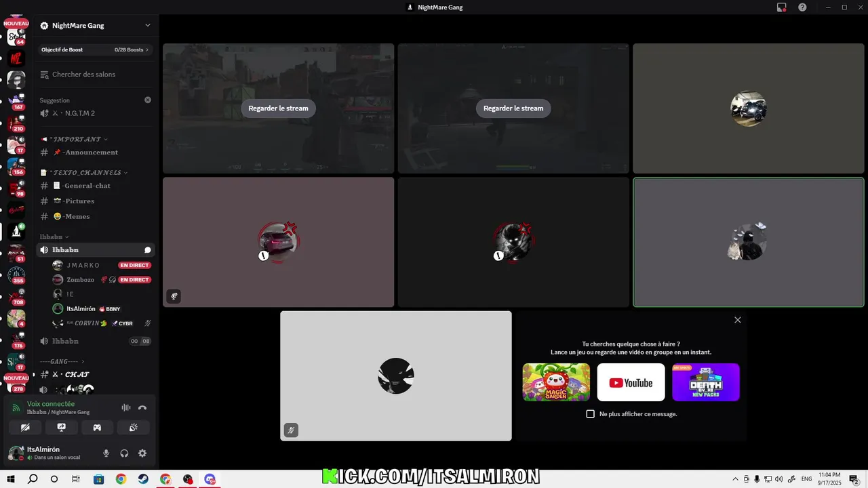Open the CHAT text channel
Screen dimensions: 868x488
[x=96, y=375]
